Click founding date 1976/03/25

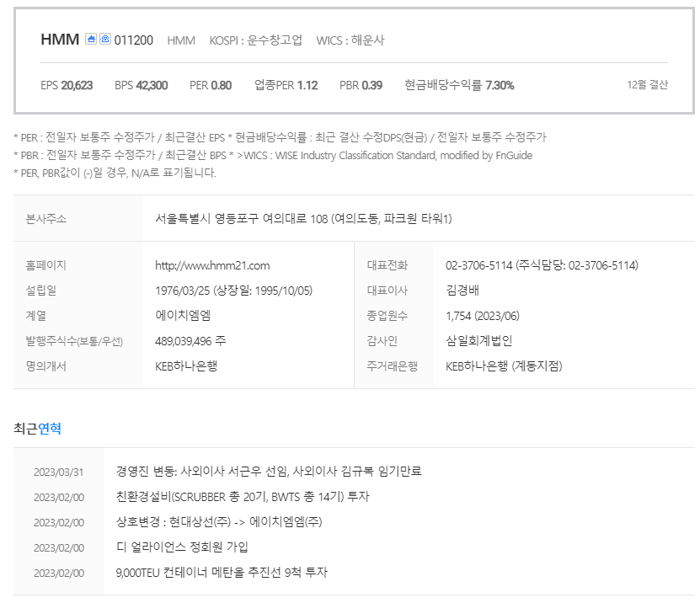182,291
